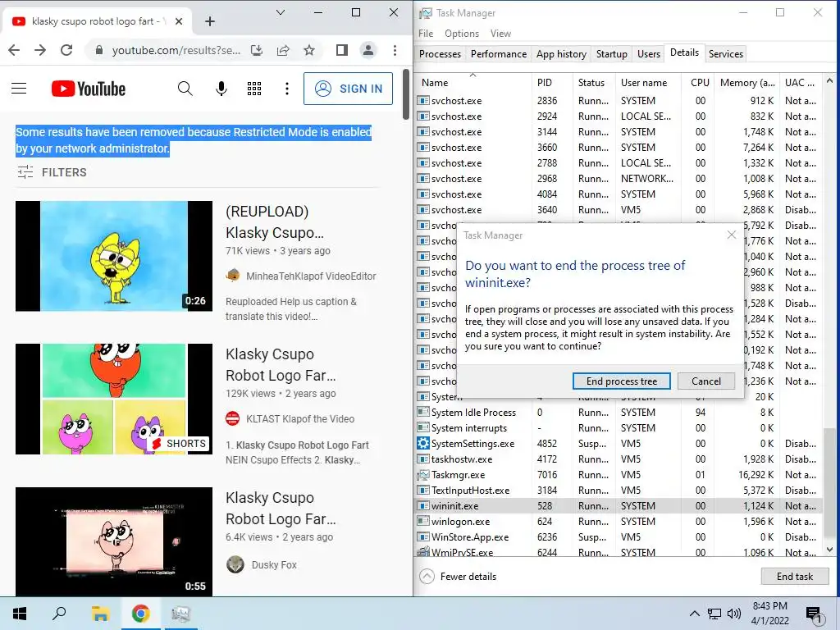Open Task Manager Options menu
The image size is (840, 630).
462,33
